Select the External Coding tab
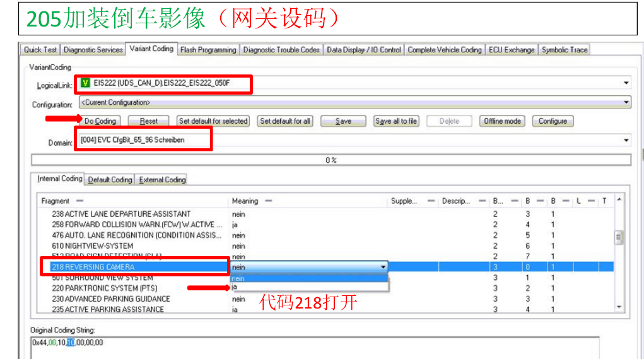 tap(162, 180)
